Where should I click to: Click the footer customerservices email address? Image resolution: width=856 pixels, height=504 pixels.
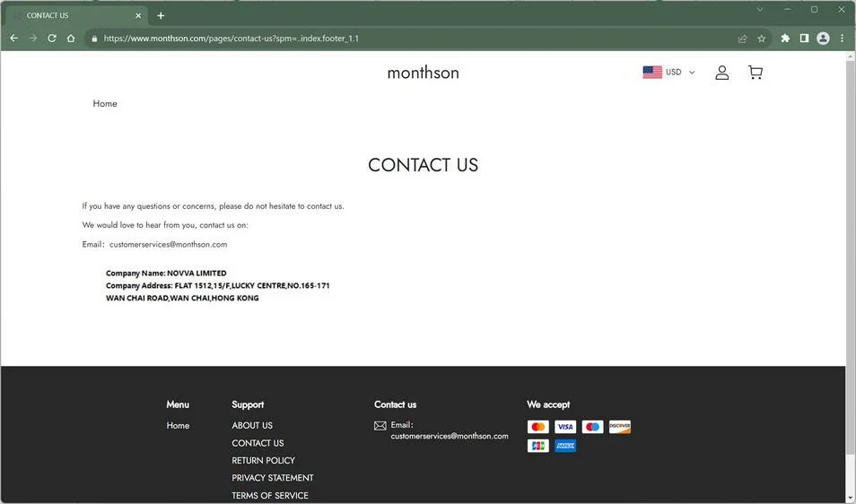click(450, 436)
